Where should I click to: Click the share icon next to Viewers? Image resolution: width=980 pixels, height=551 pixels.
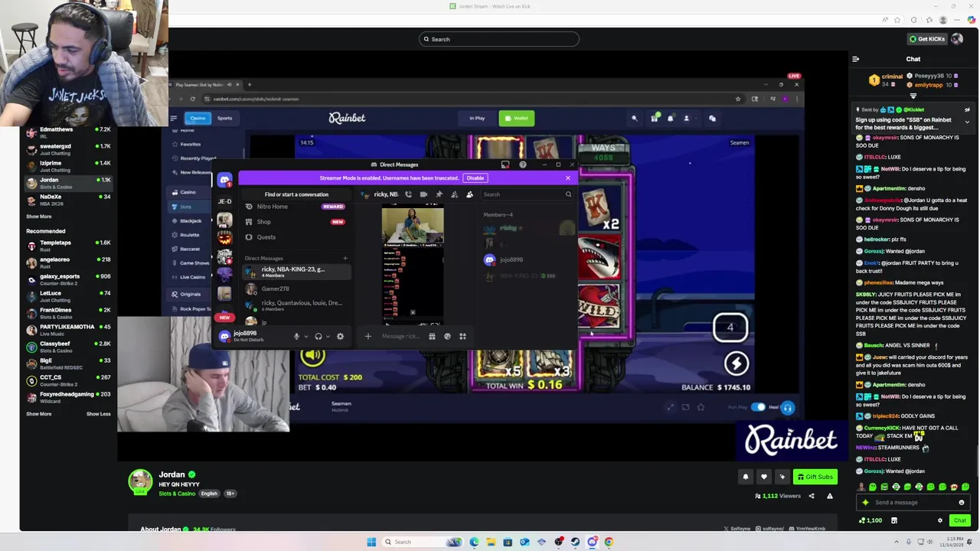pos(812,496)
